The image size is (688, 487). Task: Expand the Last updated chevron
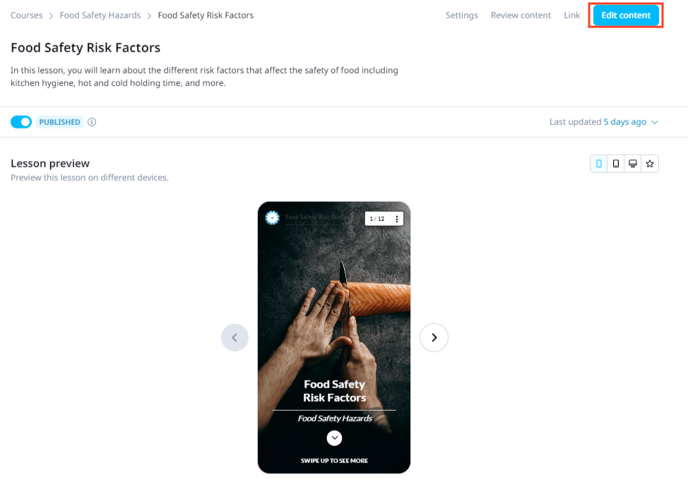pos(655,122)
